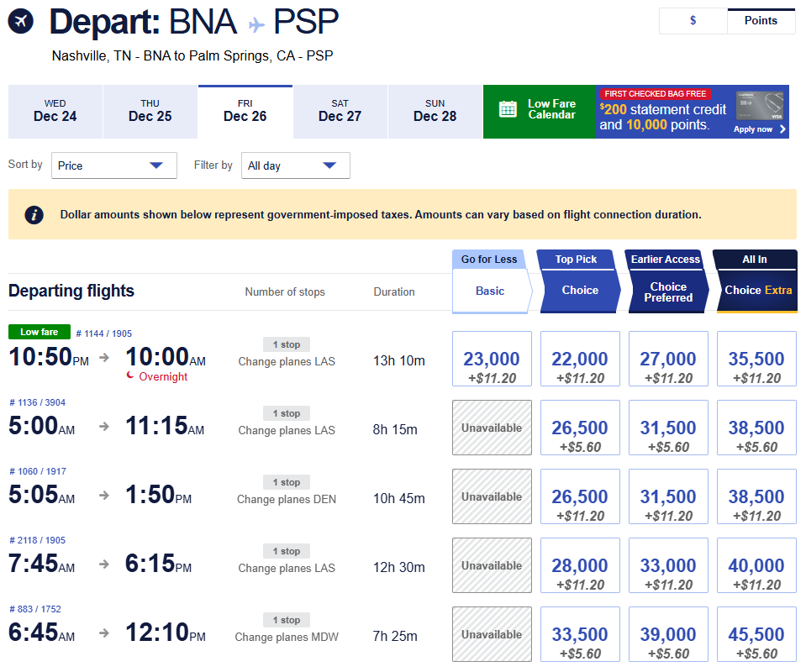Click the Duration column header
The image size is (806, 672).
393,291
